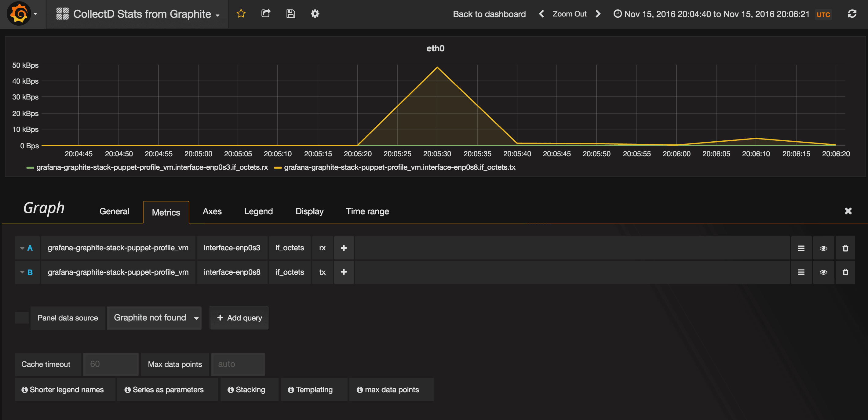
Task: Open the query A menu via hamburger icon
Action: pyautogui.click(x=801, y=248)
